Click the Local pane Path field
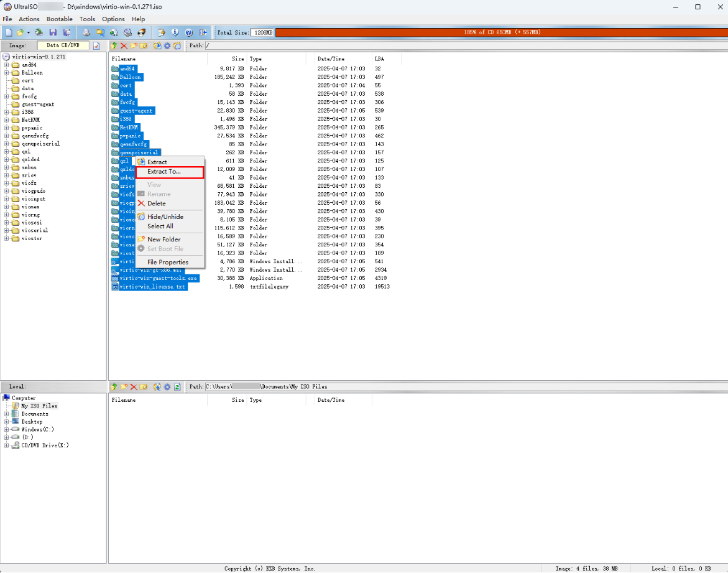728x573 pixels. [466, 386]
